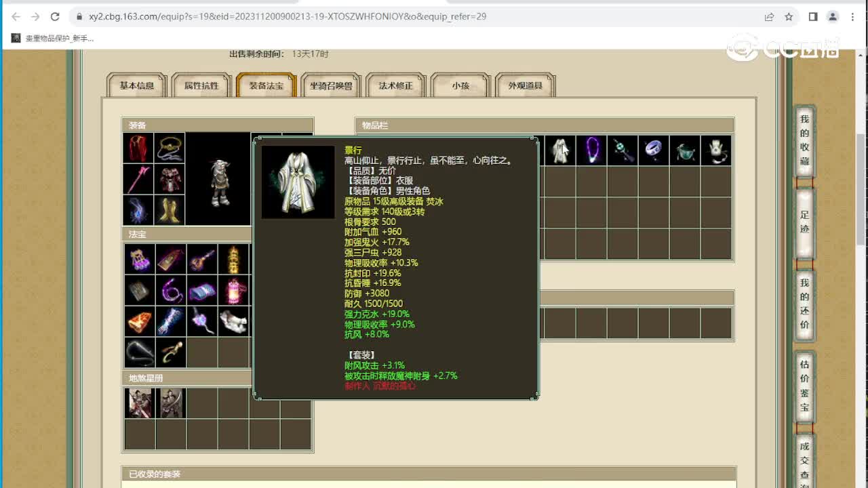This screenshot has width=868, height=488.
Task: Select the blue scroll book treasure icon
Action: tap(202, 290)
